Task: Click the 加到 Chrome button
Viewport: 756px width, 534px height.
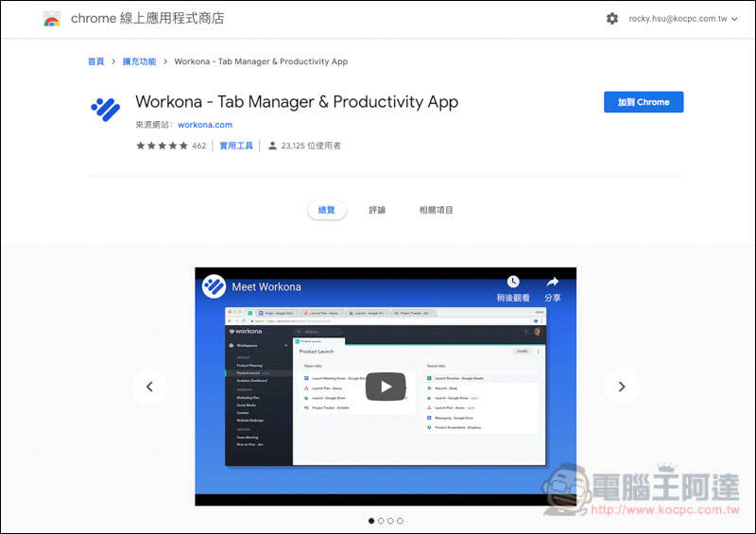Action: 644,102
